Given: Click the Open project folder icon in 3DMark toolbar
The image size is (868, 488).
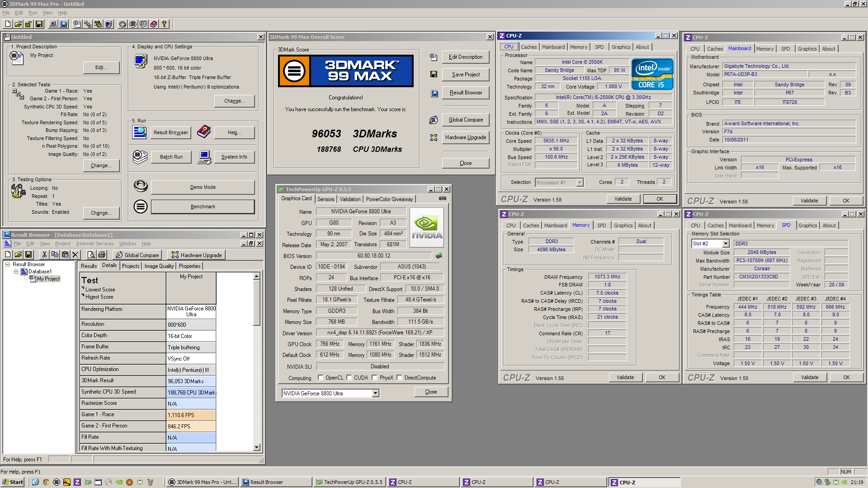Looking at the screenshot, I should tap(18, 24).
